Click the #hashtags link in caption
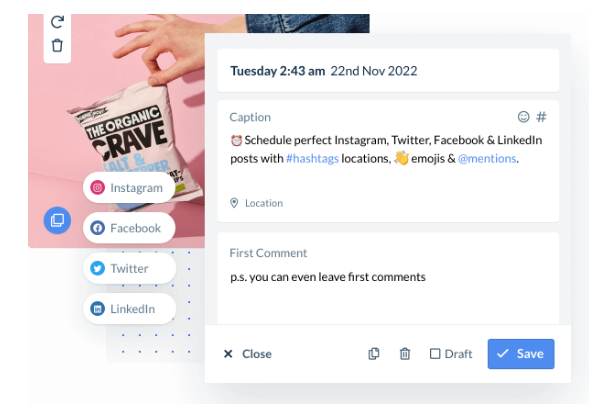Viewport: 589px width, 404px height. (312, 159)
